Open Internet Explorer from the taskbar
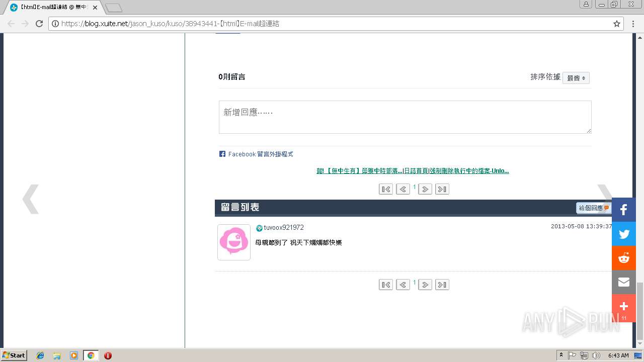 click(40, 355)
